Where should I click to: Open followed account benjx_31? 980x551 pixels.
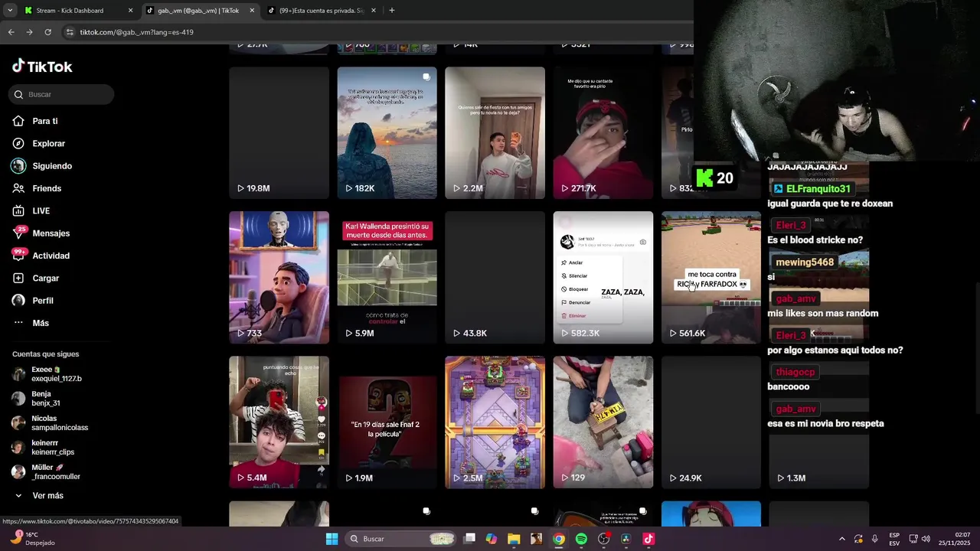pos(36,399)
